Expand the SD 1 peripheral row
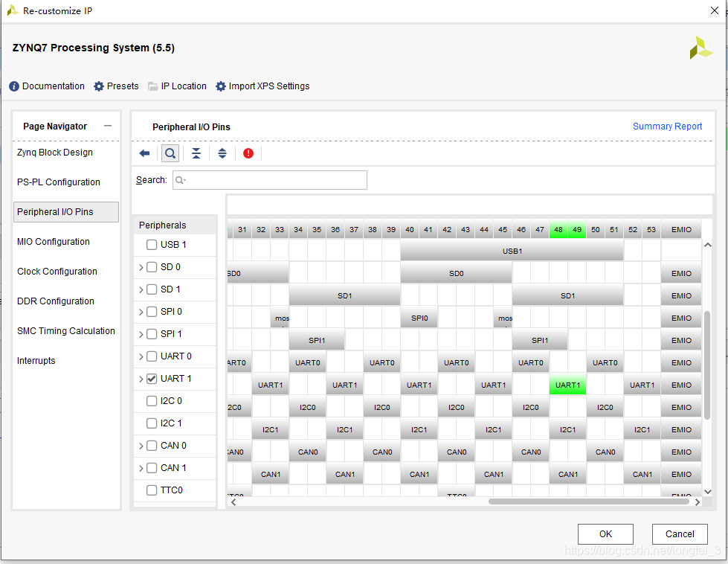This screenshot has width=728, height=564. tap(141, 290)
